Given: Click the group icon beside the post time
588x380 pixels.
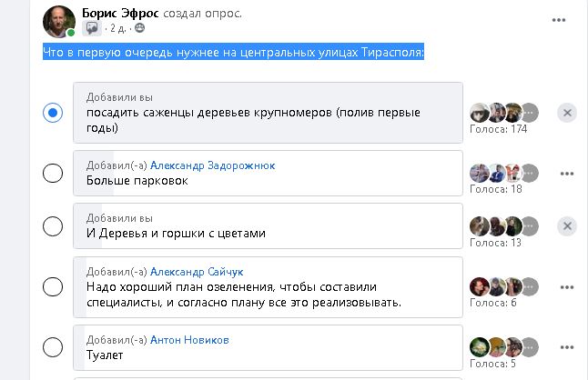Looking at the screenshot, I should (x=91, y=28).
